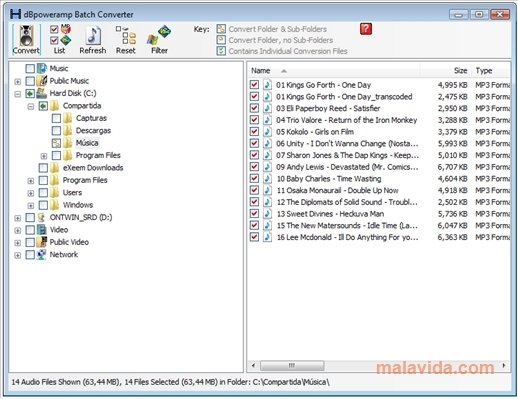518x399 pixels.
Task: Select the Capturas folder label
Action: pyautogui.click(x=91, y=118)
